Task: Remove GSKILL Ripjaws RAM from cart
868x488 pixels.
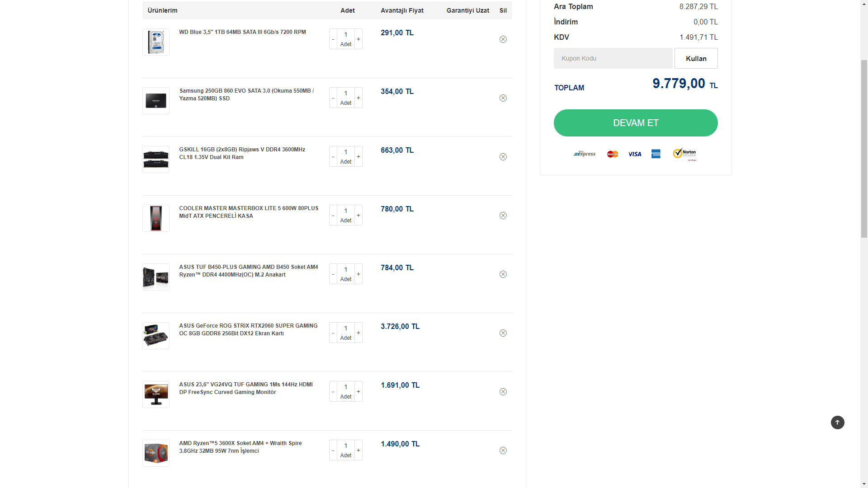Action: 503,157
